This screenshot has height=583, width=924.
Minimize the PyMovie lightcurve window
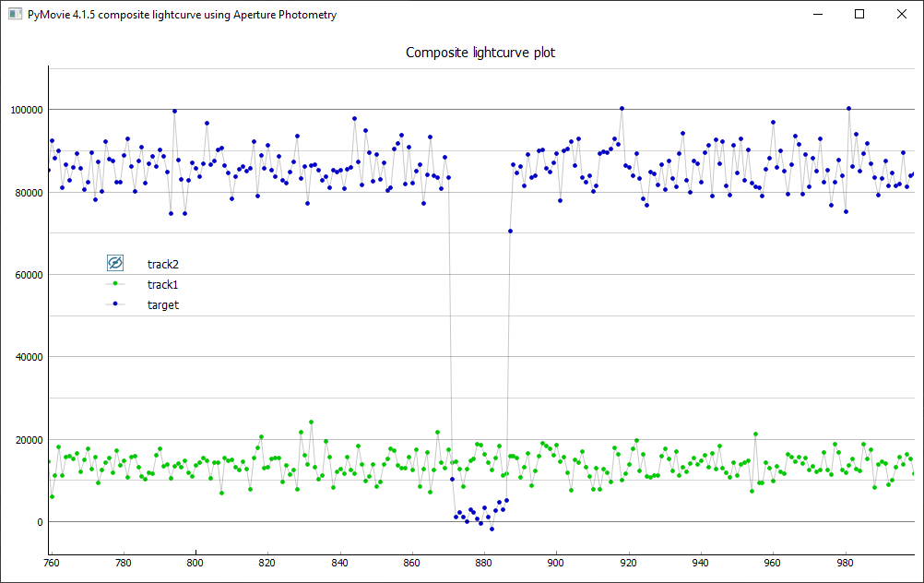pyautogui.click(x=817, y=15)
